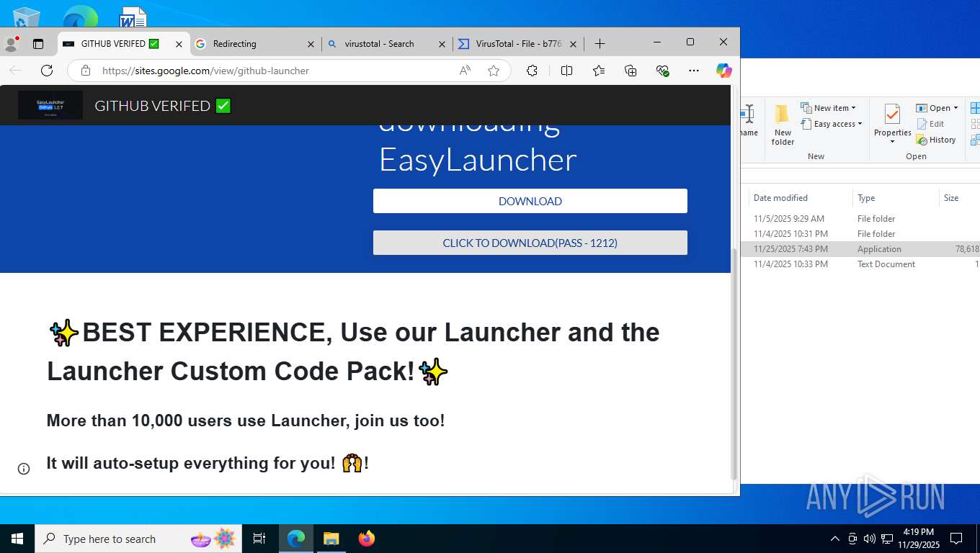Click Edit in Explorer ribbon
The height and width of the screenshot is (553, 980).
pos(930,124)
